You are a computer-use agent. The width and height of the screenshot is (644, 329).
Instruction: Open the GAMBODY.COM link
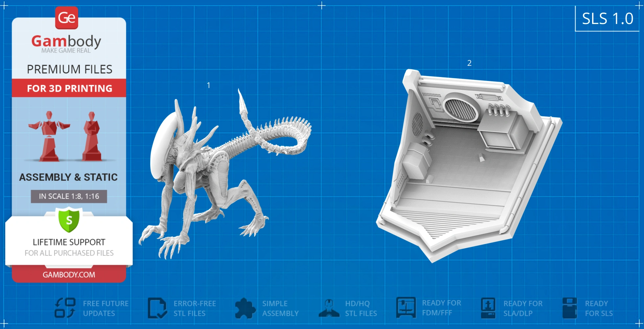pyautogui.click(x=69, y=275)
